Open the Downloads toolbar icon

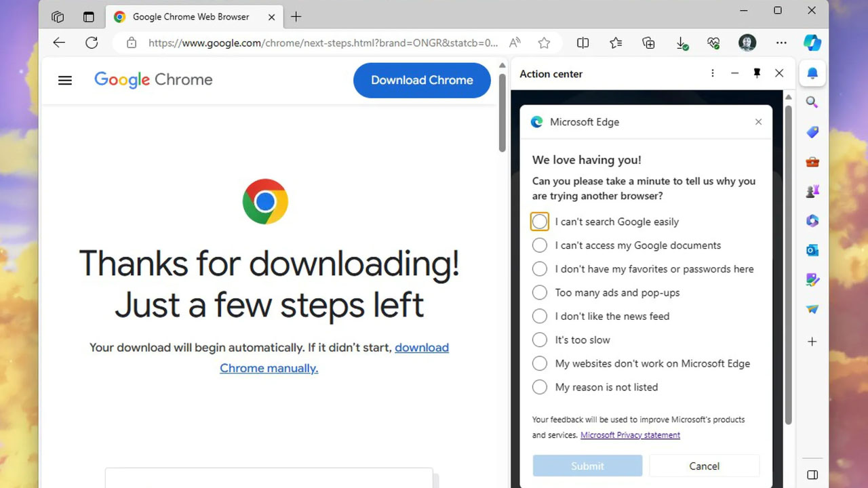pos(682,43)
